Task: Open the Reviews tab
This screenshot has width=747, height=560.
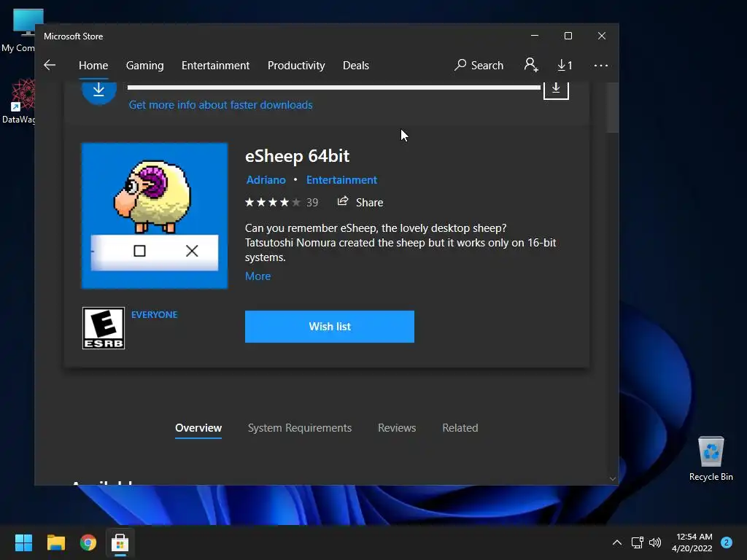Action: (x=397, y=427)
